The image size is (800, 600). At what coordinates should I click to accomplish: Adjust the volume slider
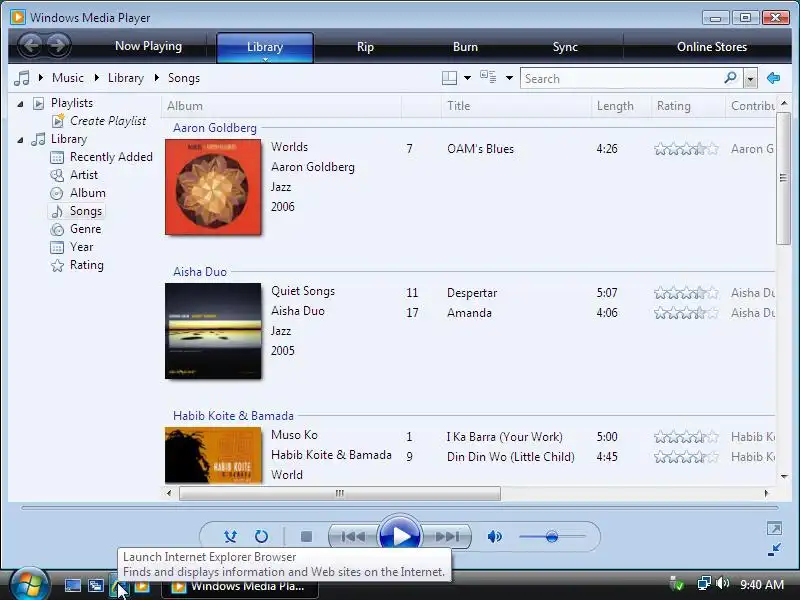tap(552, 536)
